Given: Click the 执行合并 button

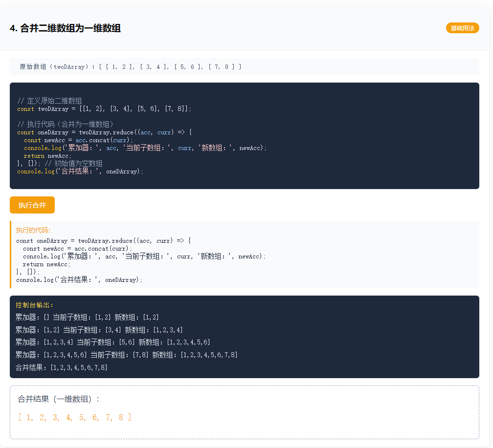Looking at the screenshot, I should point(32,205).
